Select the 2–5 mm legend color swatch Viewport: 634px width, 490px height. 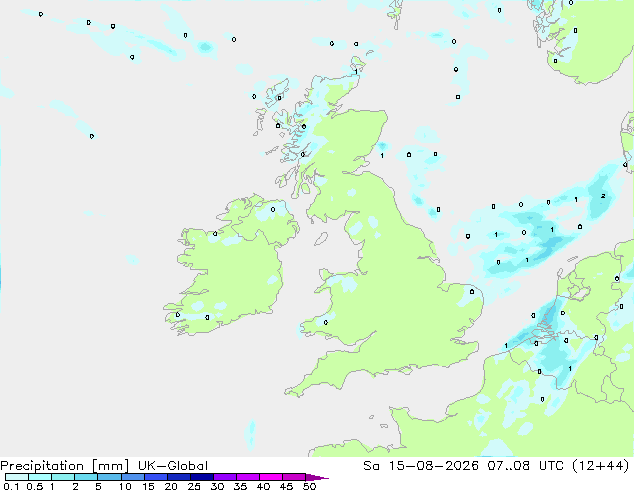coord(86,477)
